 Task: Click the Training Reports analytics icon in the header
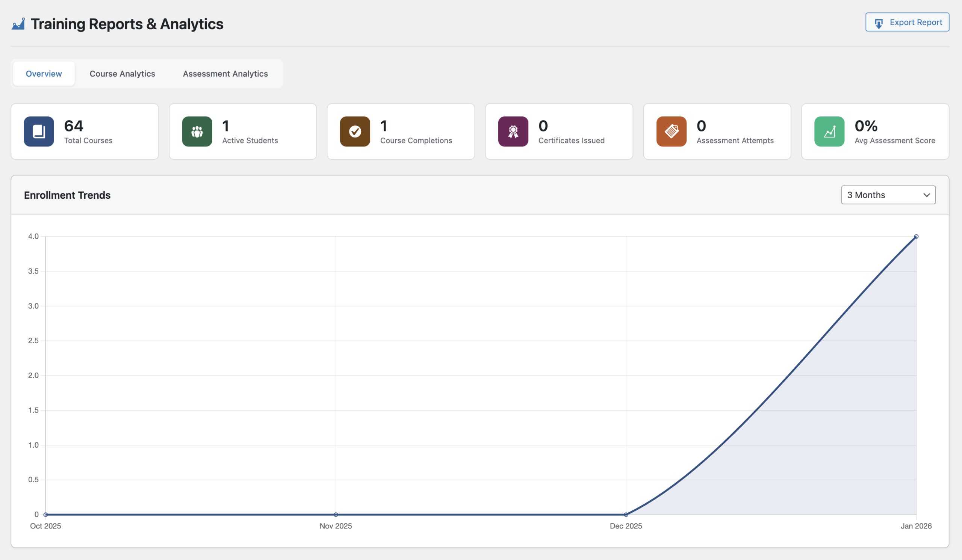pyautogui.click(x=18, y=24)
